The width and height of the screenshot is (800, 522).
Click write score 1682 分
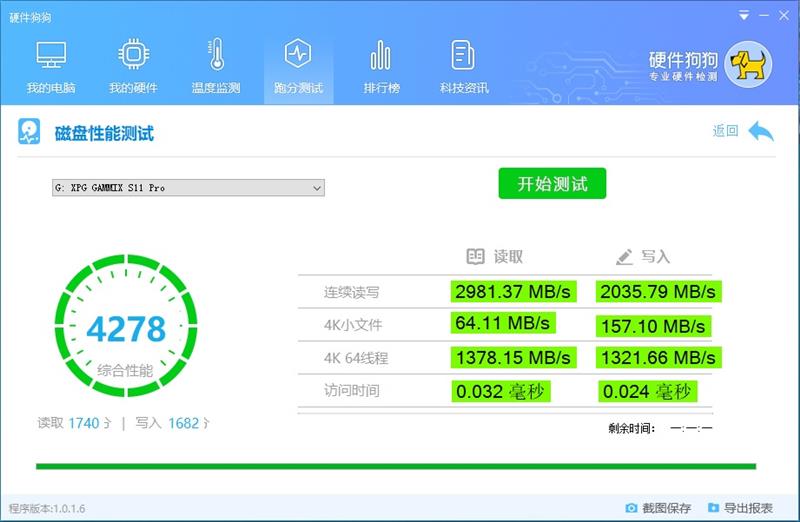172,423
